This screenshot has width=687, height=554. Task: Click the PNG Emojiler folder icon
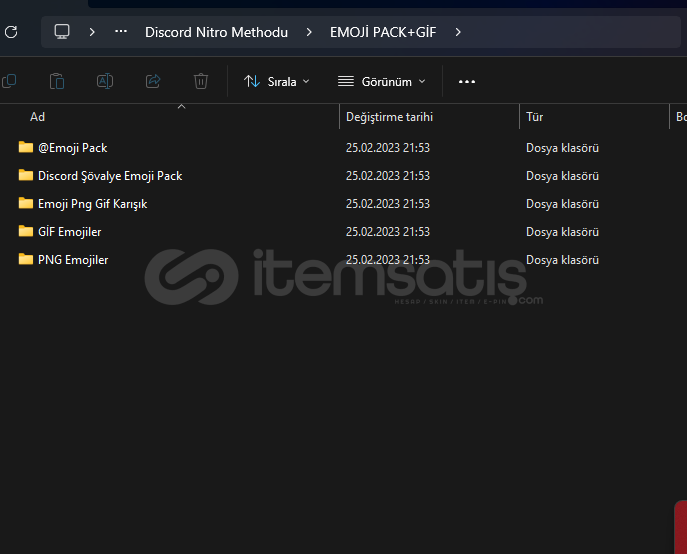26,259
